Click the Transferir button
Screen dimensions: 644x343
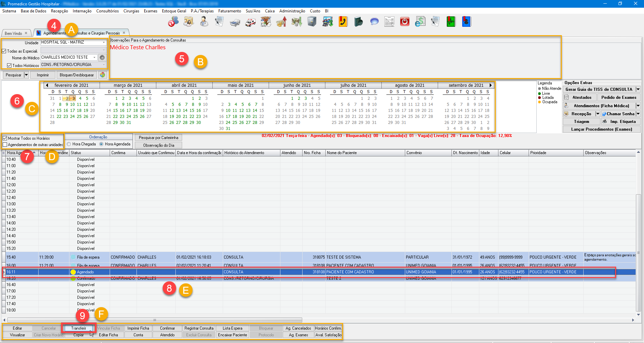pyautogui.click(x=78, y=328)
